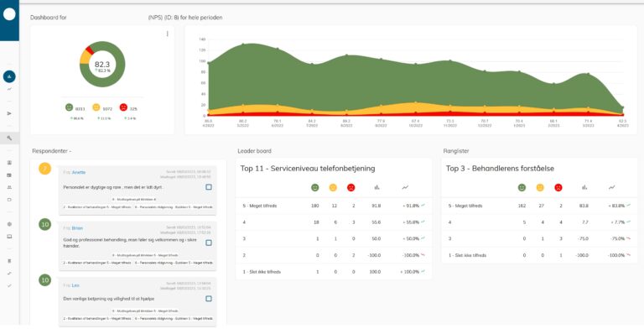Click 'Top 3 - Behandlerens forståelse' heading

click(x=500, y=169)
